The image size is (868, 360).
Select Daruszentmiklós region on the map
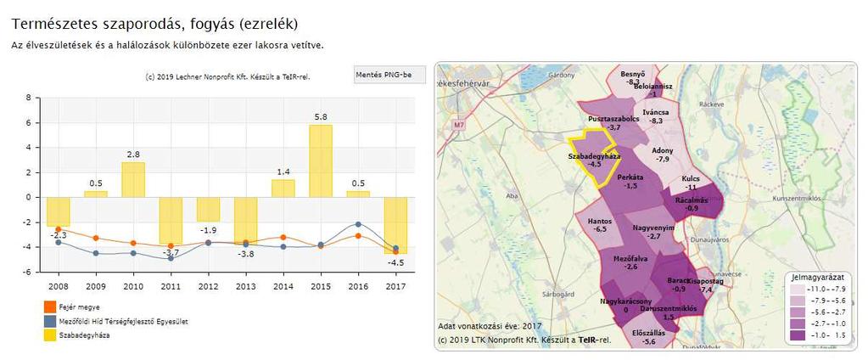tap(667, 313)
